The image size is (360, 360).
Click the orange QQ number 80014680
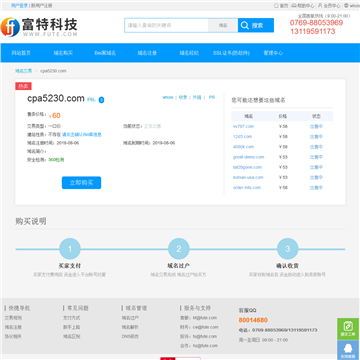tap(253, 320)
